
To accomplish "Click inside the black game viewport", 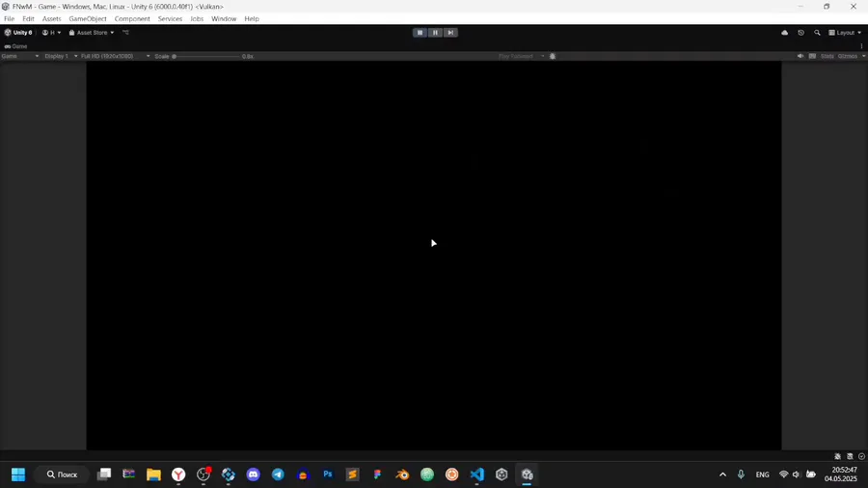I will tap(433, 255).
